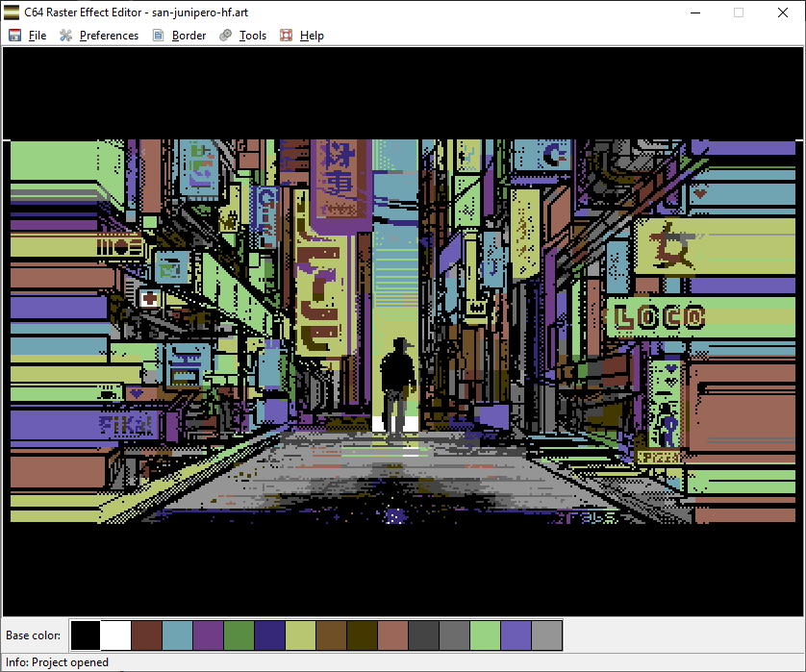Viewport: 806px width, 672px height.
Task: Open the Help menu
Action: click(312, 36)
